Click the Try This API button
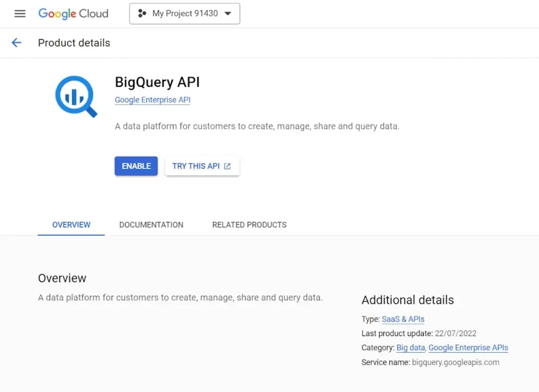 202,166
